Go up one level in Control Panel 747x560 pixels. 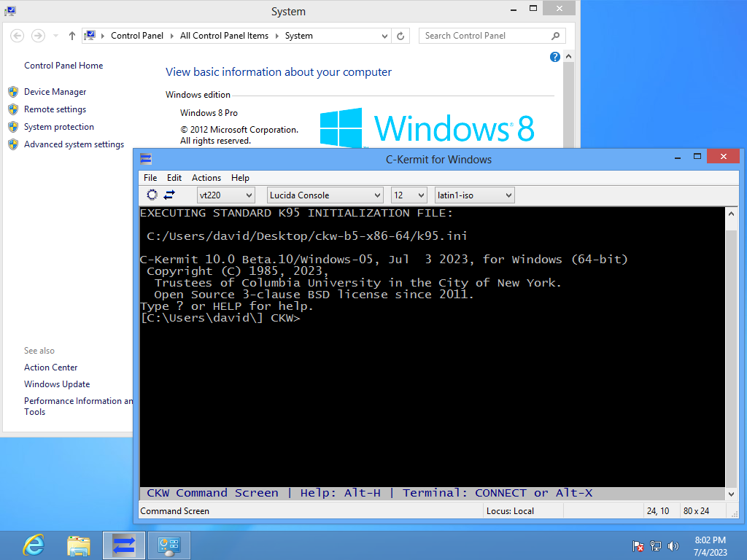[72, 36]
